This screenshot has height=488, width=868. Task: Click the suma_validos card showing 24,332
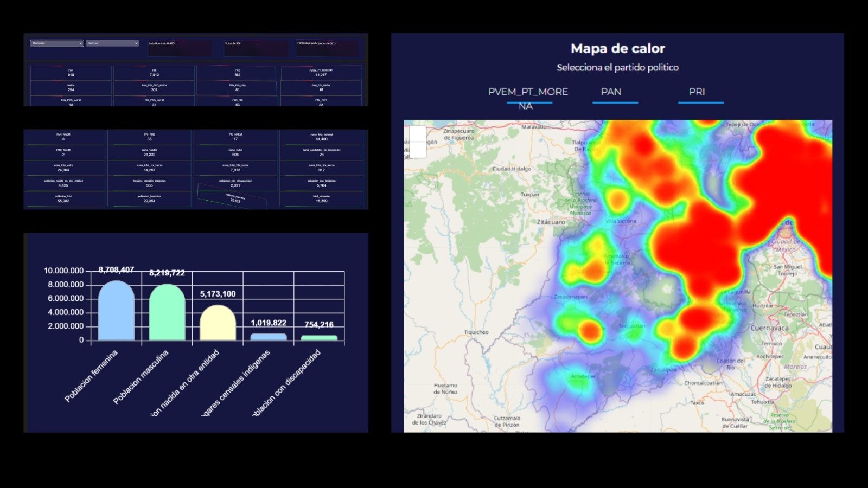pos(149,152)
